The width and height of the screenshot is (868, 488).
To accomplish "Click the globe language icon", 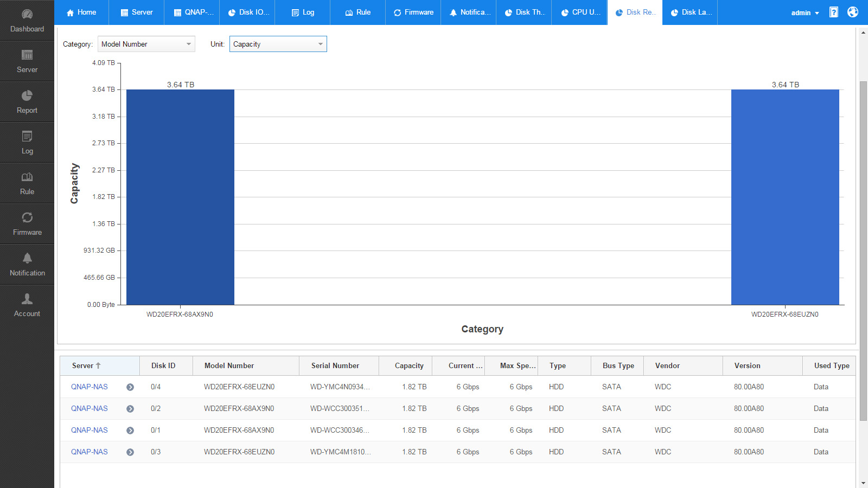I will click(x=853, y=12).
